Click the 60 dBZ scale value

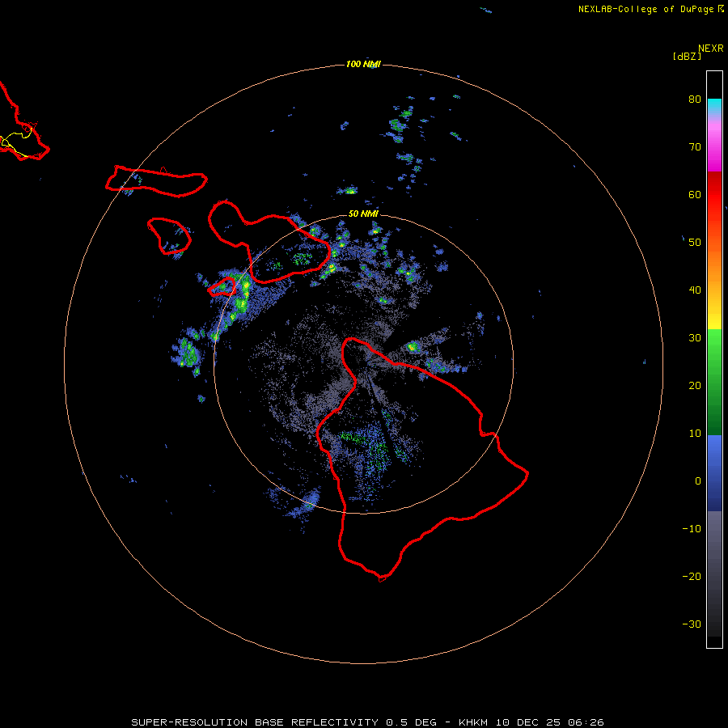coord(695,194)
